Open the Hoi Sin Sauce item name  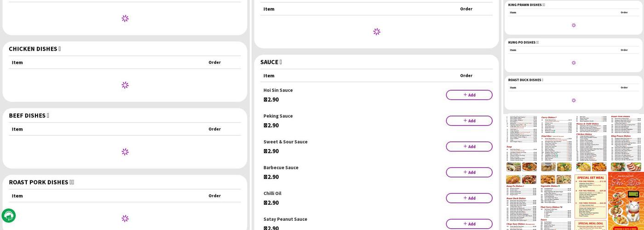(278, 90)
